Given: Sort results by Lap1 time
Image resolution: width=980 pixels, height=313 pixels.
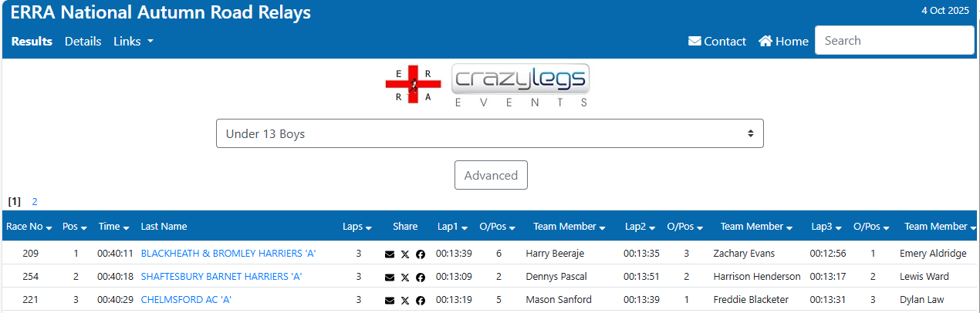Looking at the screenshot, I should click(452, 227).
